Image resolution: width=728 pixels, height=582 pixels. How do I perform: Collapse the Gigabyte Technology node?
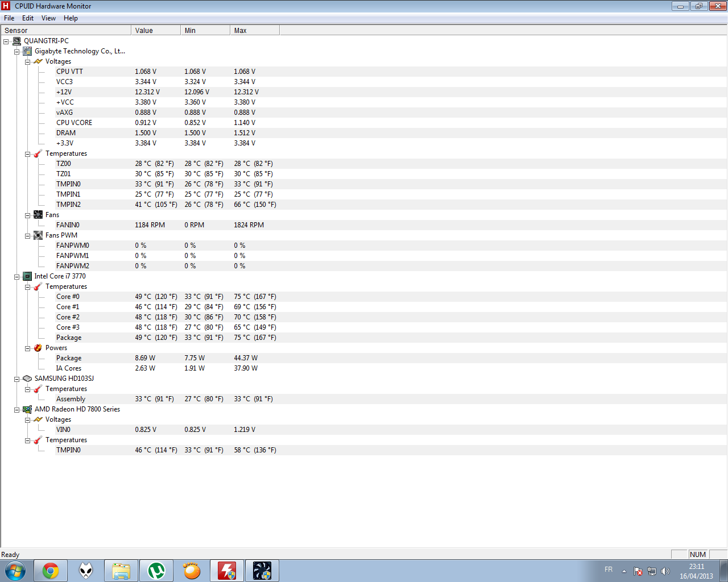pyautogui.click(x=17, y=52)
